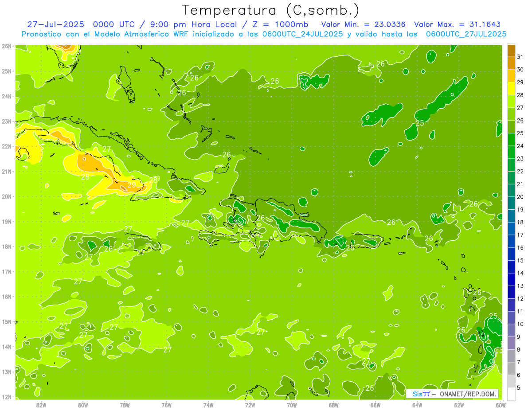532x411 pixels.
Task: Click the color legend label "13"
Action: (520, 286)
